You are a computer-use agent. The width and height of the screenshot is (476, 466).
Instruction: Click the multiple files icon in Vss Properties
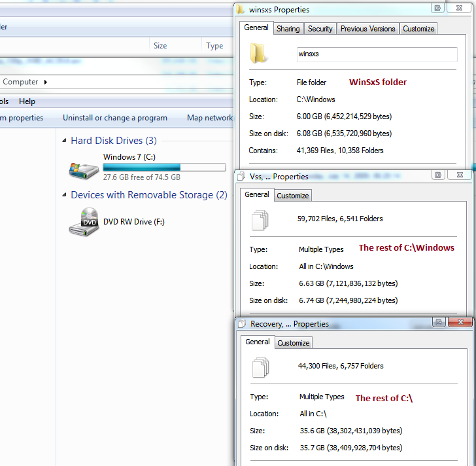(260, 219)
